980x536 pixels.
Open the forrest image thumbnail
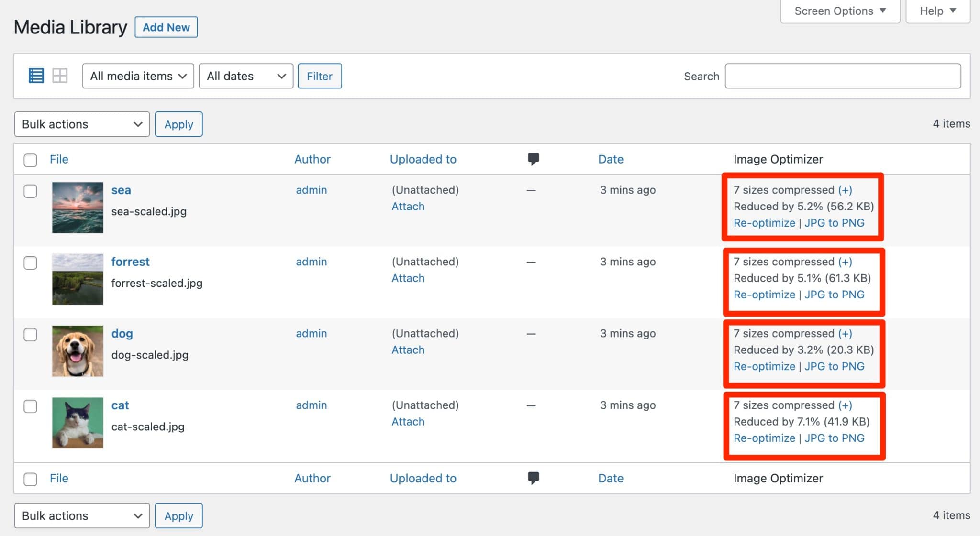[x=78, y=279]
